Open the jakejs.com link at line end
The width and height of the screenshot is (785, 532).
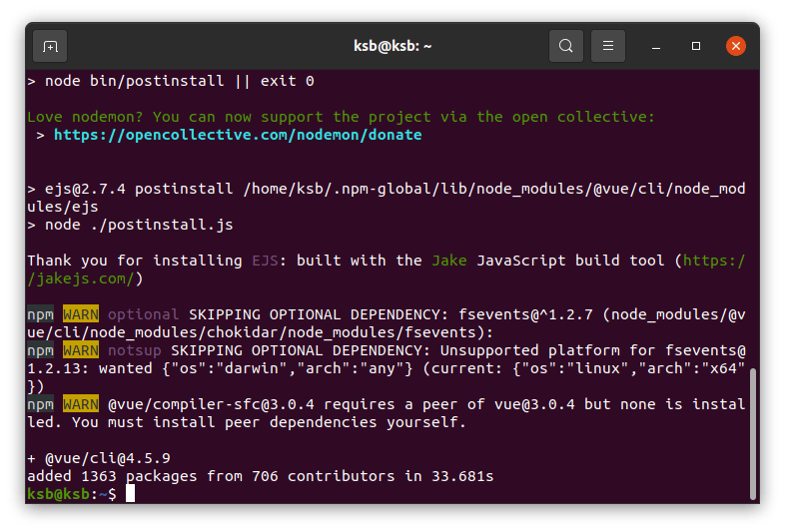coord(714,261)
